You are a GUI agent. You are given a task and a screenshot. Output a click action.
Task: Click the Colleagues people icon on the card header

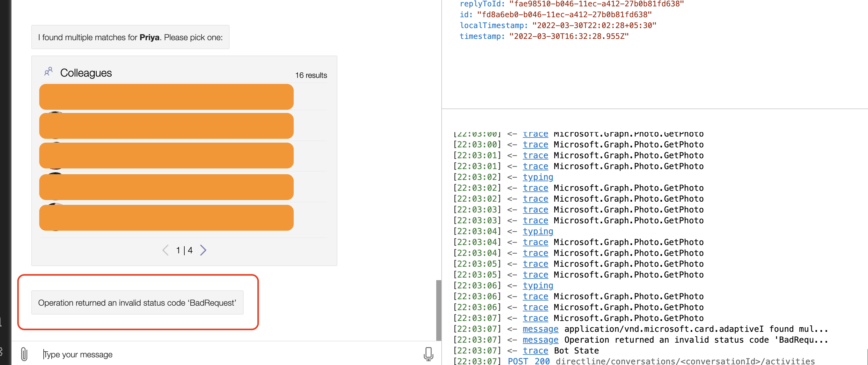pos(48,71)
